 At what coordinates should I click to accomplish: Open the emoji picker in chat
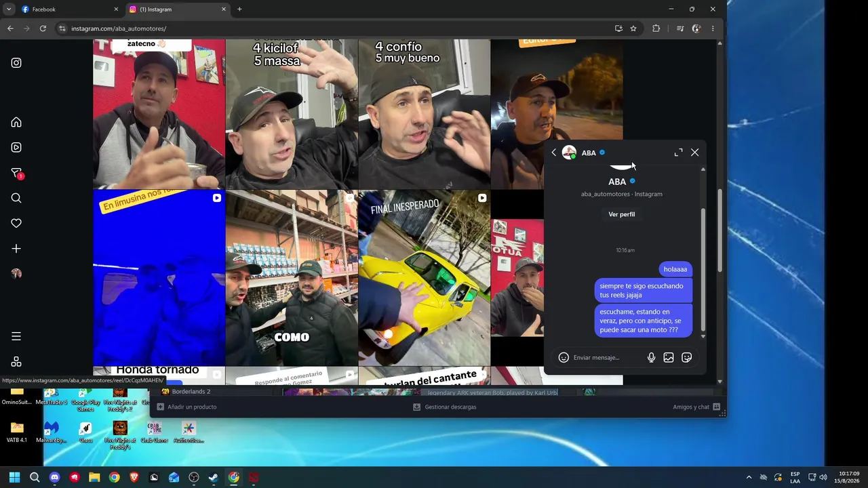tap(564, 357)
